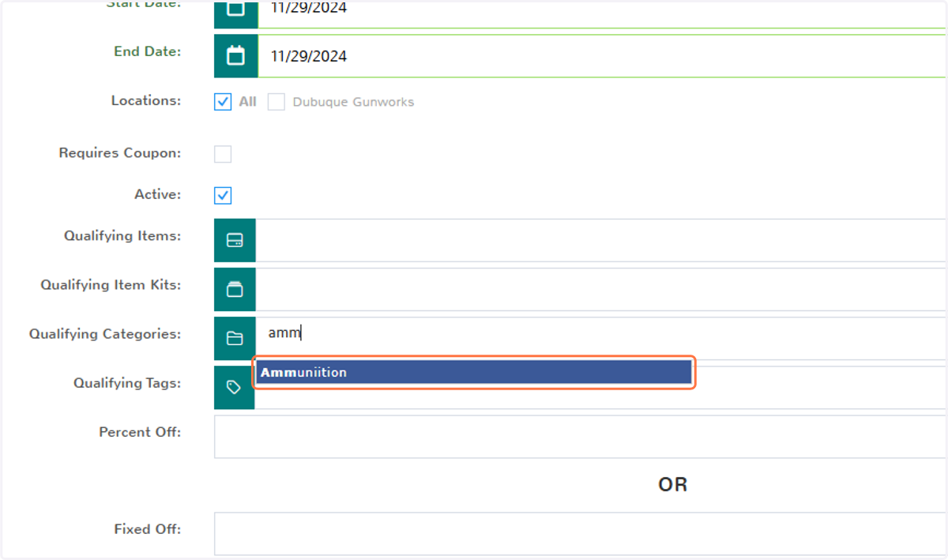Enable the Requires Coupon checkbox
Screen dimensions: 948x560
(x=223, y=154)
